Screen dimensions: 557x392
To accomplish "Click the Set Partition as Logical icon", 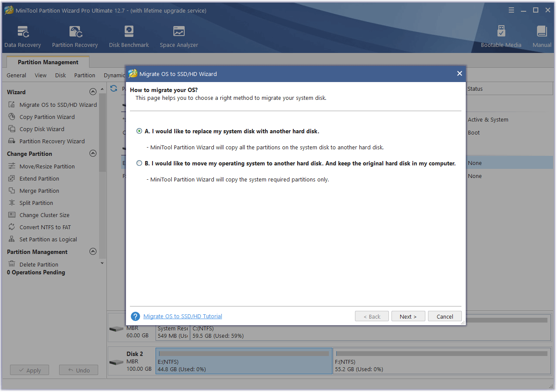I will tap(12, 239).
